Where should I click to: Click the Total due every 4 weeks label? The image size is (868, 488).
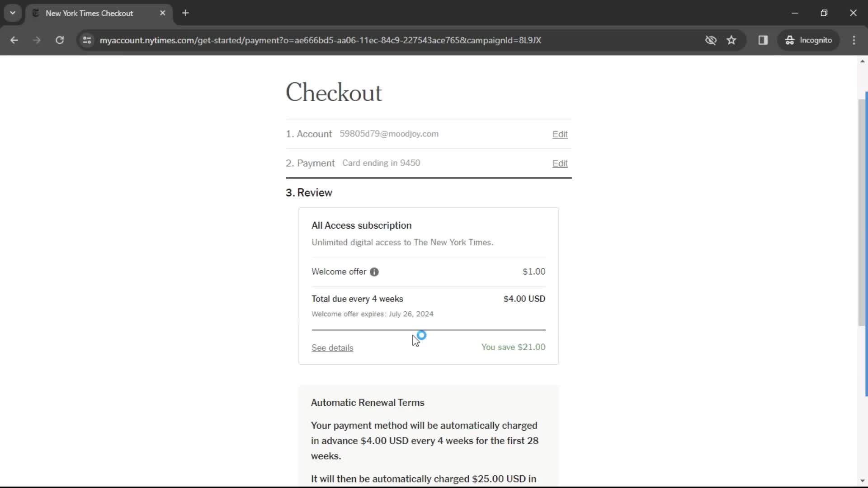[x=357, y=299]
